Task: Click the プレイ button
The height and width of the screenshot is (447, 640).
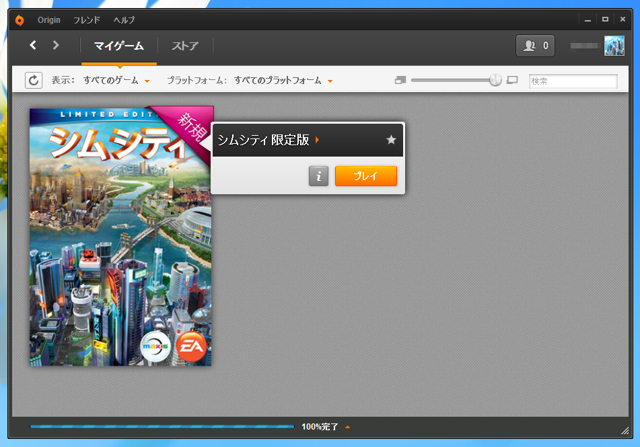Action: (x=366, y=176)
